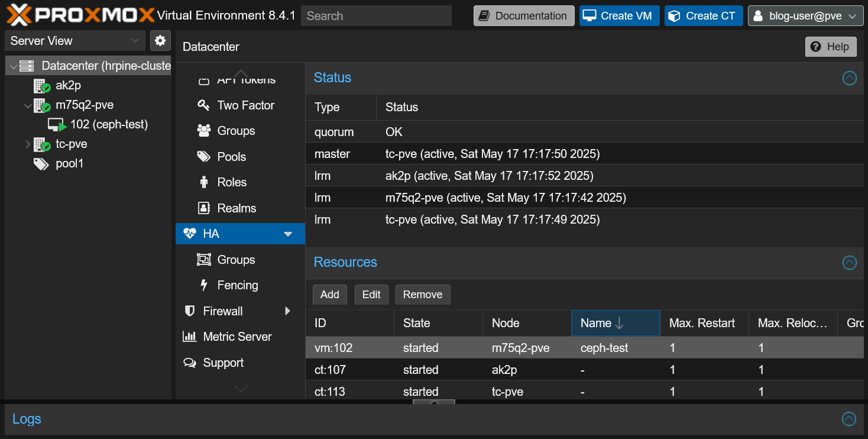Sort by the ID column header
The height and width of the screenshot is (439, 868).
pyautogui.click(x=349, y=323)
